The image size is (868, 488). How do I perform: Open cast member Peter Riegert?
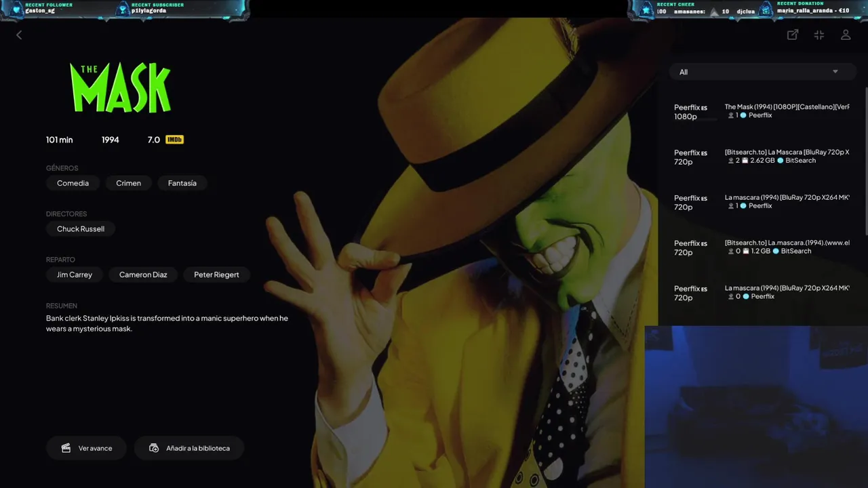click(216, 274)
